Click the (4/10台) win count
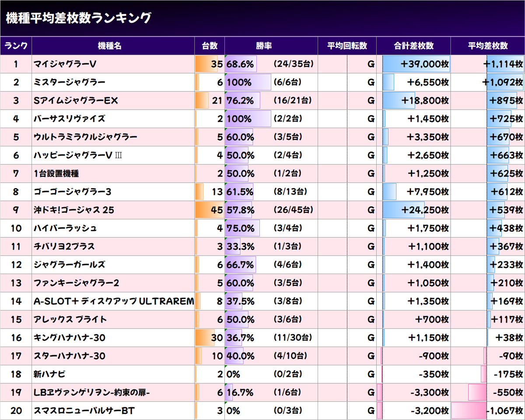This screenshot has height=420, width=525. tap(290, 356)
